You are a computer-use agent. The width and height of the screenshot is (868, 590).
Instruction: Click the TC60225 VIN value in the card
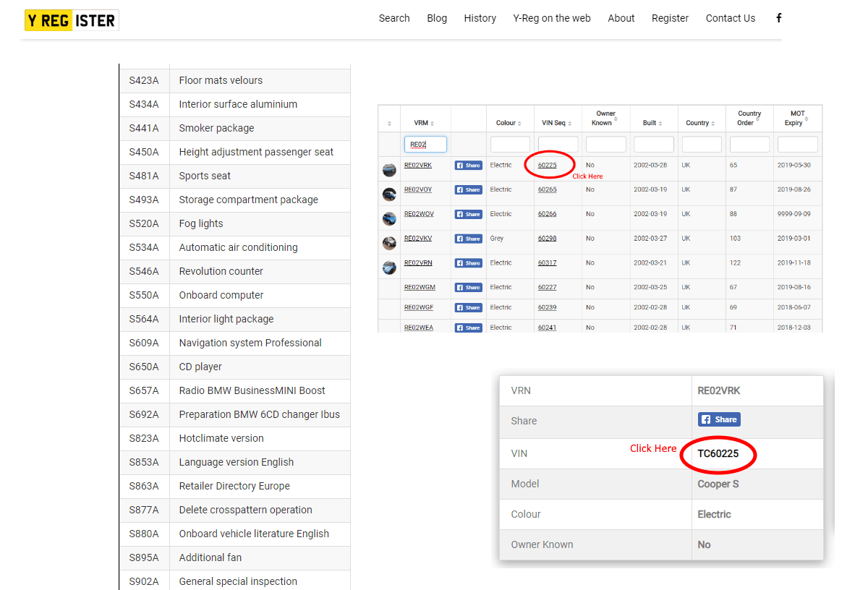click(x=718, y=454)
